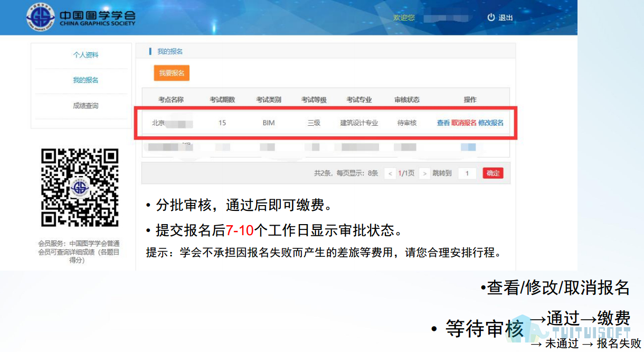Click the 退出 logout power icon

point(491,17)
